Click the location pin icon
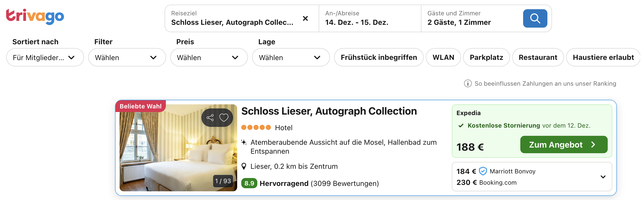 (244, 166)
